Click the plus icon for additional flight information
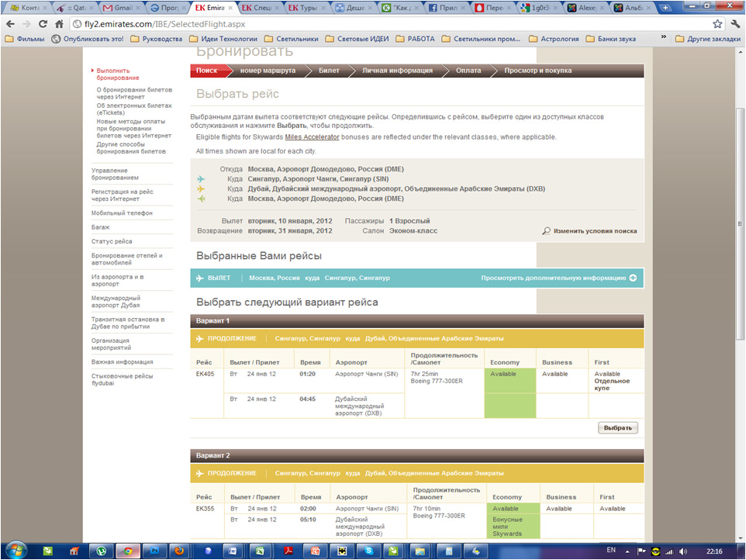The height and width of the screenshot is (560, 746). 633,278
